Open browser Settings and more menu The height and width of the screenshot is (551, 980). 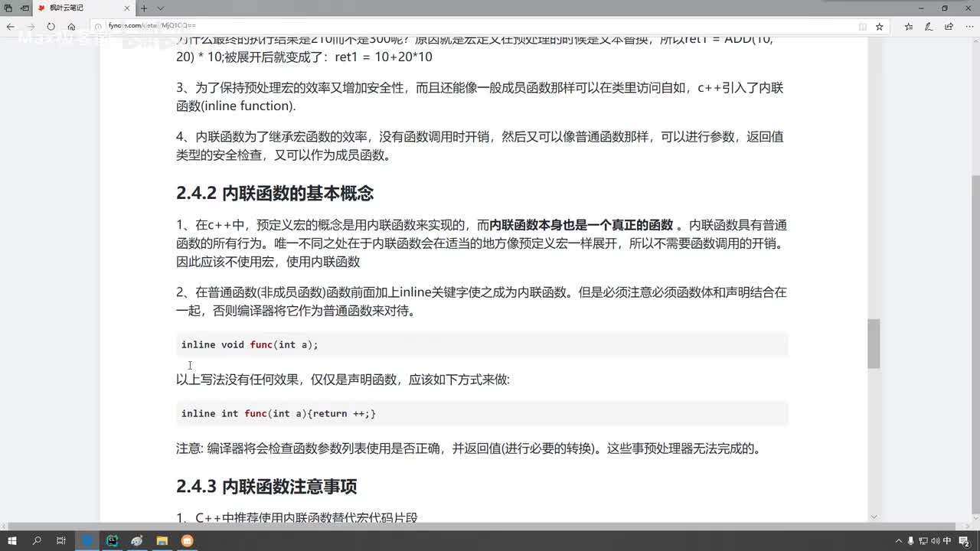click(969, 26)
